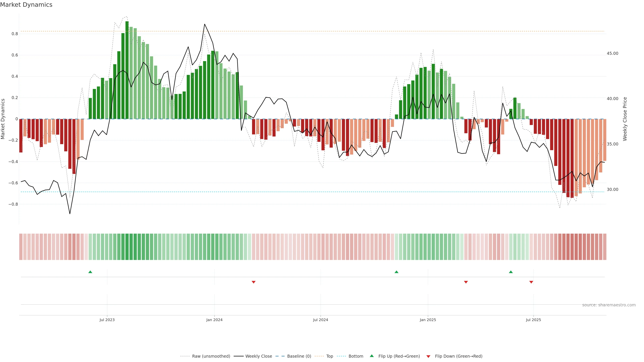This screenshot has height=362, width=644.
Task: Click the Jul 2024 x-axis label
Action: (320, 320)
